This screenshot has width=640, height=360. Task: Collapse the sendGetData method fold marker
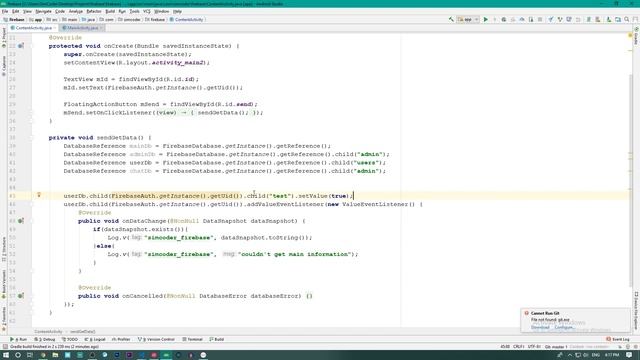(31, 138)
